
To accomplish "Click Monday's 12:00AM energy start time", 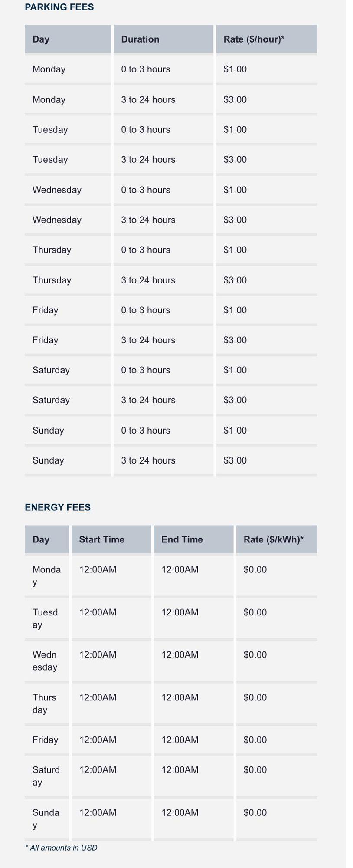I will (98, 569).
